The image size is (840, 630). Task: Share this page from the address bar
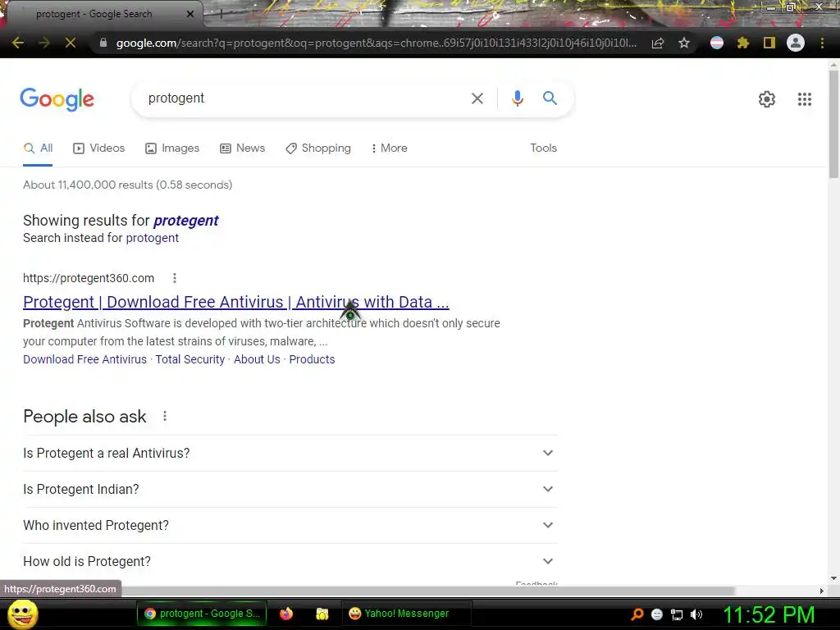point(658,43)
